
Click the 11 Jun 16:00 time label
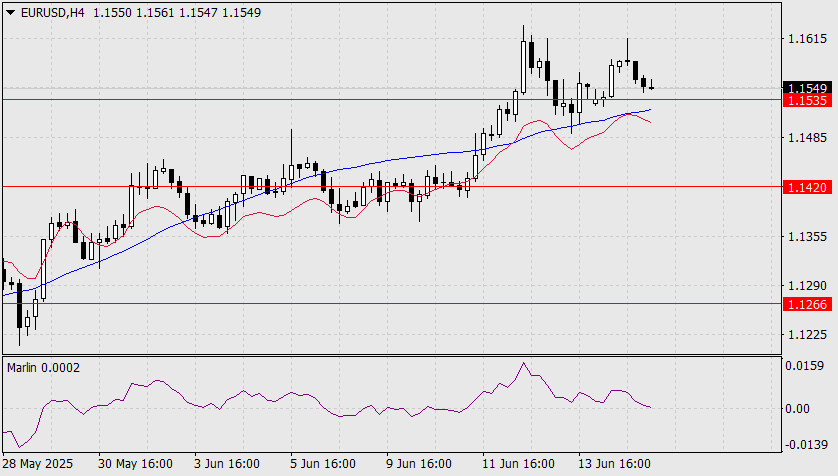pos(518,463)
